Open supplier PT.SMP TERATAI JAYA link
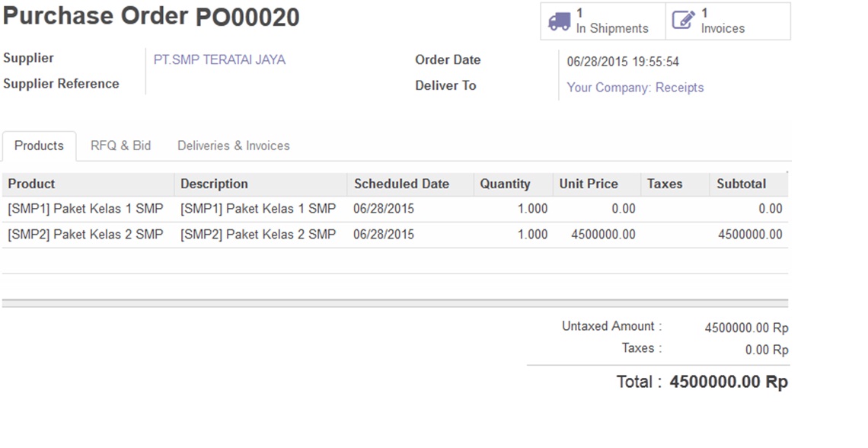Image resolution: width=868 pixels, height=448 pixels. tap(219, 59)
